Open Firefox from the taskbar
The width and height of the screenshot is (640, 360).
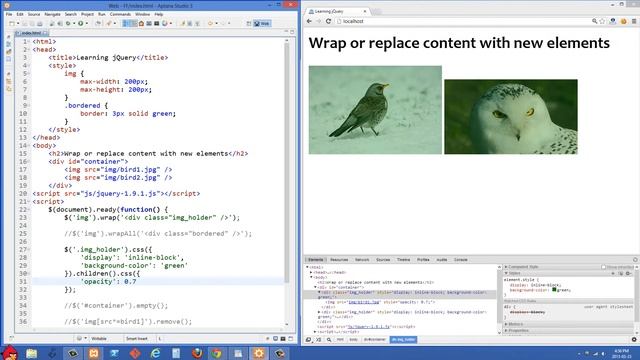[197, 353]
